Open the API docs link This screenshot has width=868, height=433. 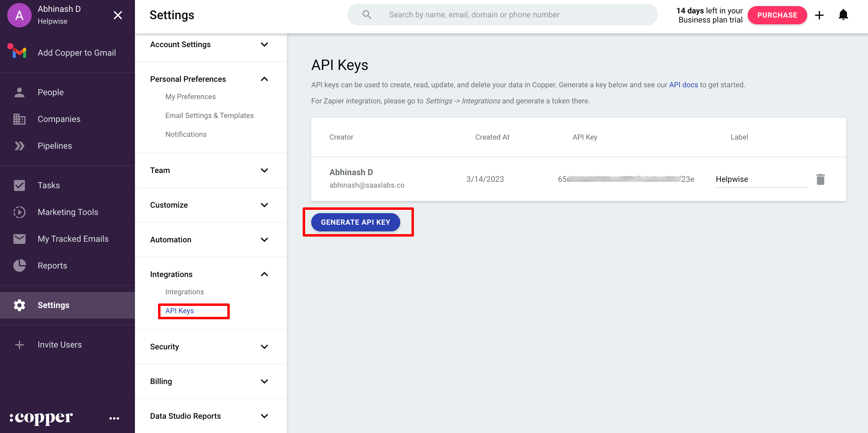tap(683, 85)
